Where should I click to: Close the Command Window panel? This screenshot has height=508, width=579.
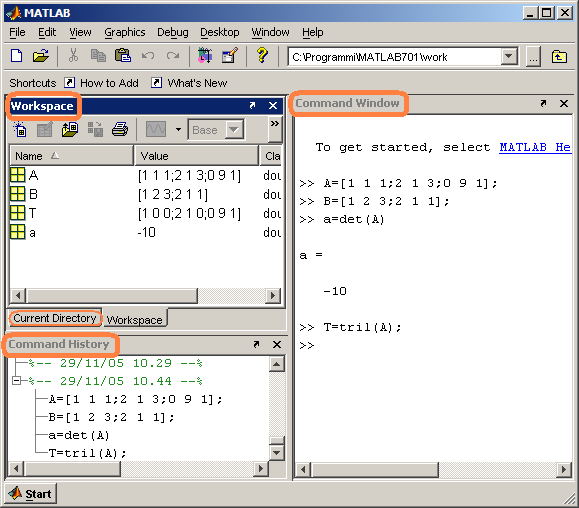pos(564,103)
